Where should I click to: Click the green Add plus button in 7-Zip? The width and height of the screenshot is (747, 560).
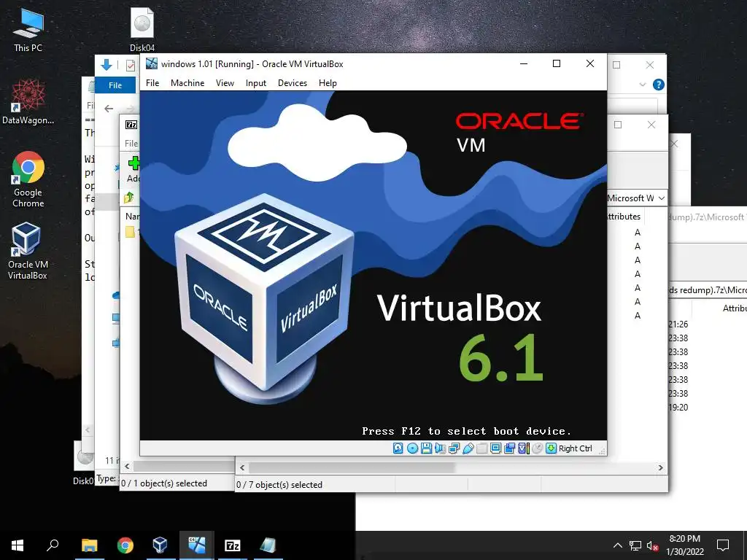click(134, 163)
